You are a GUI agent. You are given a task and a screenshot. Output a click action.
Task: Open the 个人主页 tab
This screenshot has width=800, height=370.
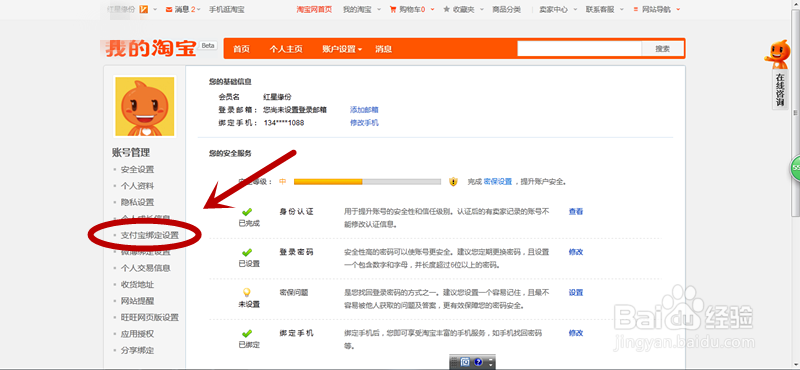click(x=286, y=49)
